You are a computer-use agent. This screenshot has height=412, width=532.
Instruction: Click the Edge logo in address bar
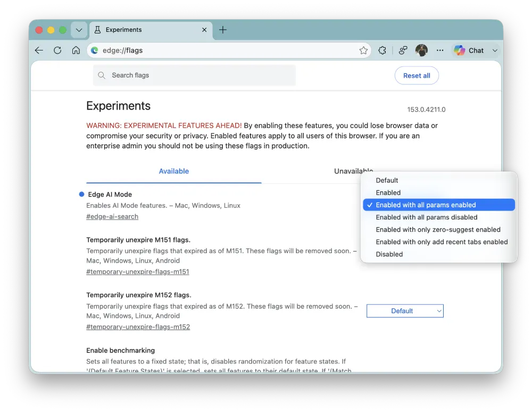95,51
